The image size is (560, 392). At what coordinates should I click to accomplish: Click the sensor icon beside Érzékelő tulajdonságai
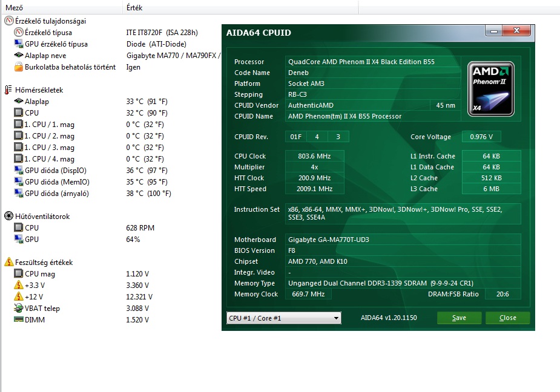point(8,21)
